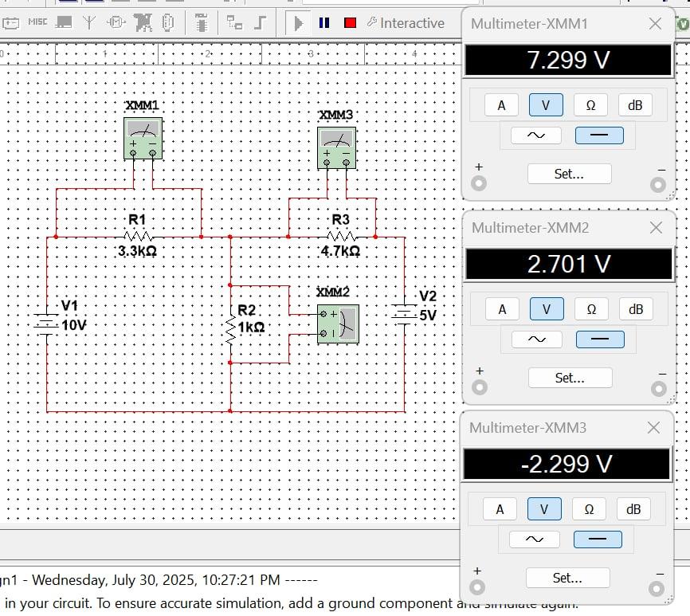The width and height of the screenshot is (690, 616).
Task: Open the MISC components group
Action: (37, 22)
